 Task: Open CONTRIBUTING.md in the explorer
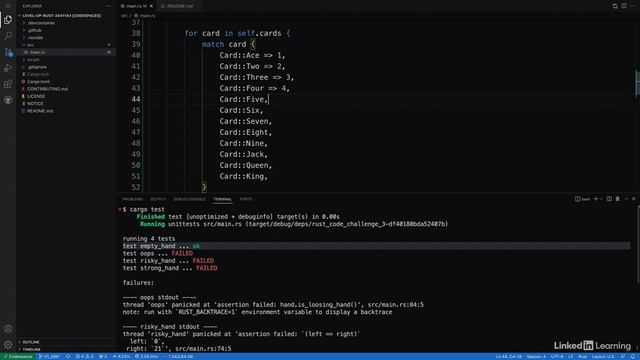pos(47,89)
